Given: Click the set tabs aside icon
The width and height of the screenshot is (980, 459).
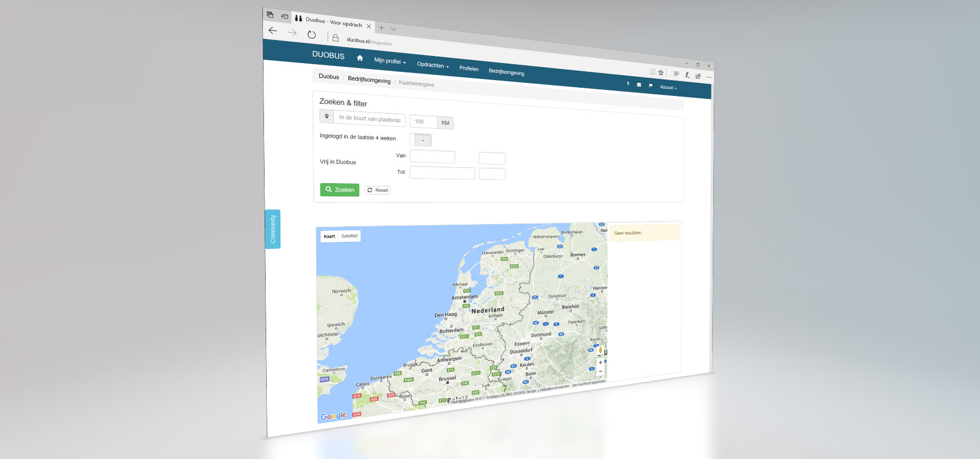Looking at the screenshot, I should (x=284, y=16).
